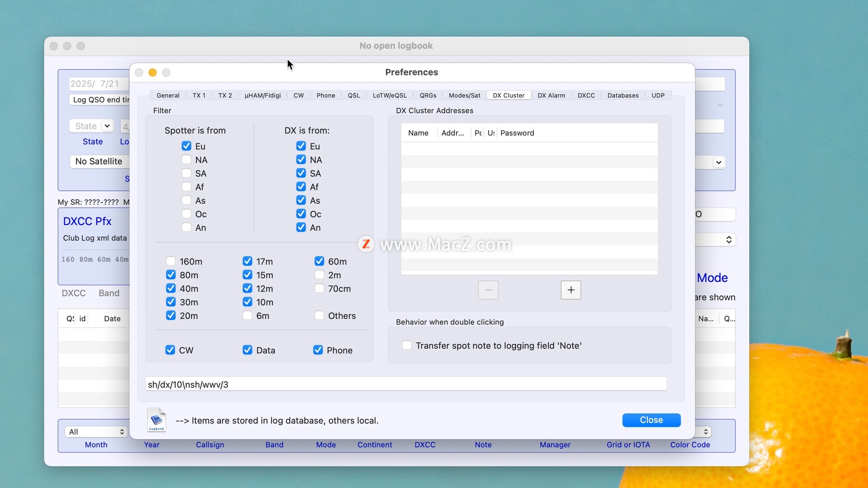Switch to the TX 2 tab
This screenshot has width=868, height=488.
[225, 95]
